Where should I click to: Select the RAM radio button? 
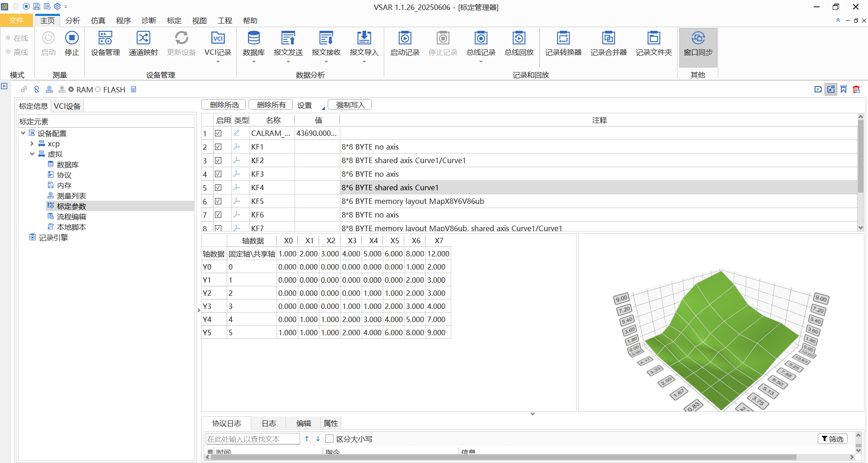71,90
